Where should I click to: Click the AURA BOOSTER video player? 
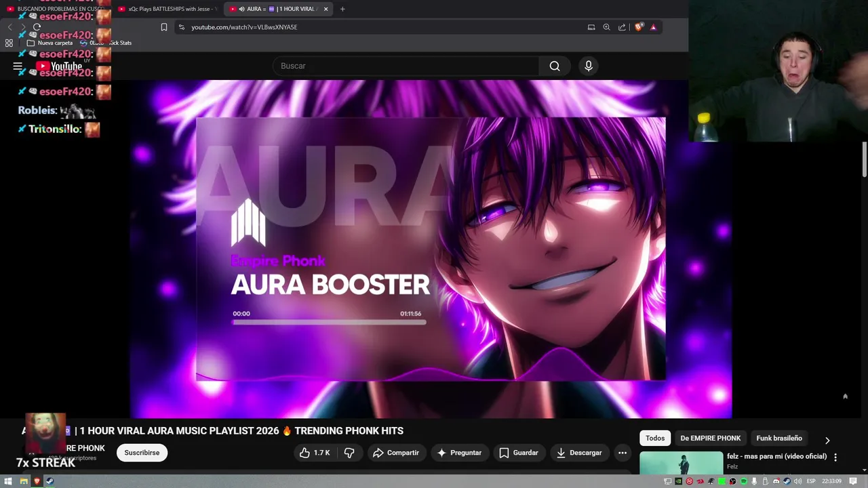(x=431, y=249)
